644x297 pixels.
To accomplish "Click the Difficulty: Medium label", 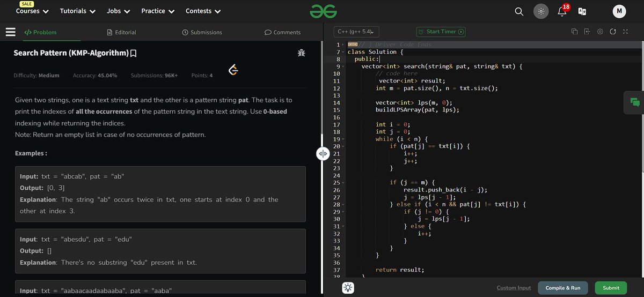I will click(x=36, y=76).
